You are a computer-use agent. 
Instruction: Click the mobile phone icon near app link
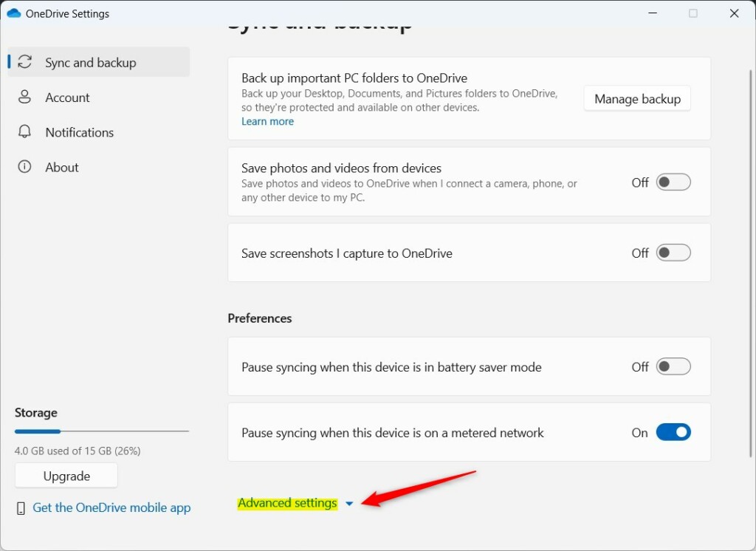point(21,507)
